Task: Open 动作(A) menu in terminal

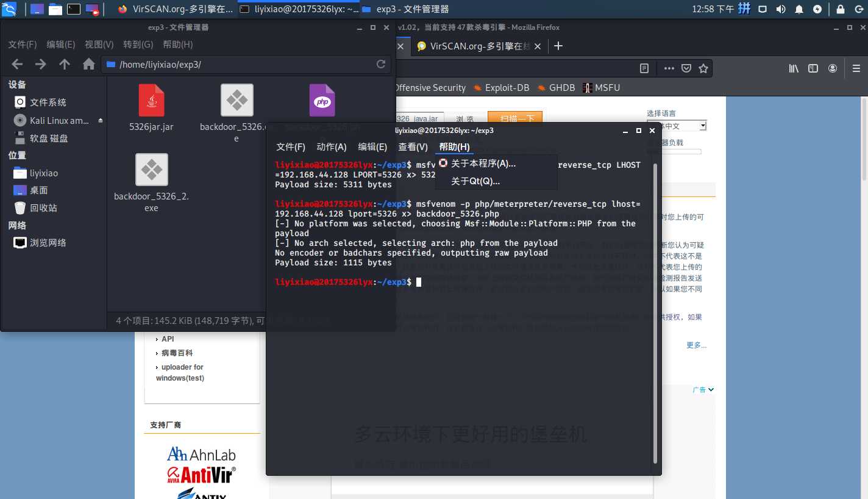Action: click(x=332, y=147)
